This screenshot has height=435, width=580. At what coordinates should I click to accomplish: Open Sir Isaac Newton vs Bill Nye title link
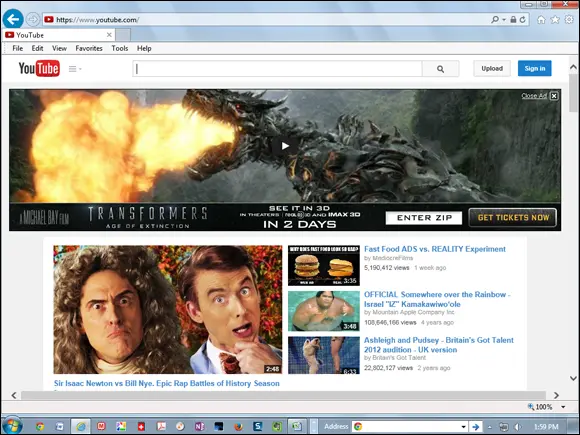(166, 384)
